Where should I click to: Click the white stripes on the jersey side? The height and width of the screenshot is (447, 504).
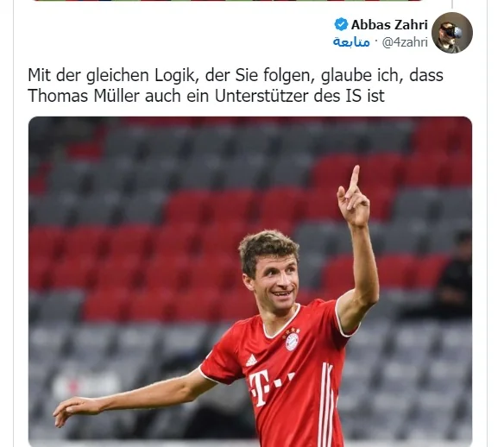click(327, 401)
